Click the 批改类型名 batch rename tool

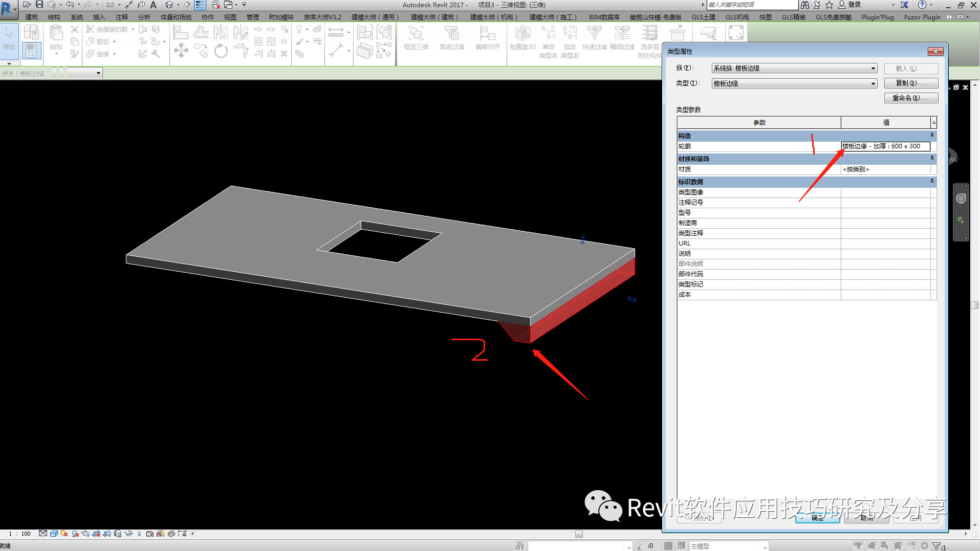tap(570, 41)
